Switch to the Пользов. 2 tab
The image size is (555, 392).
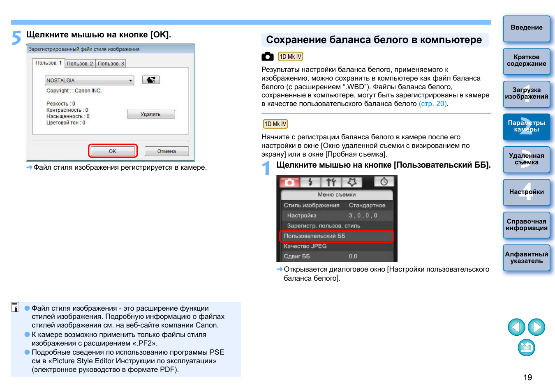(80, 64)
